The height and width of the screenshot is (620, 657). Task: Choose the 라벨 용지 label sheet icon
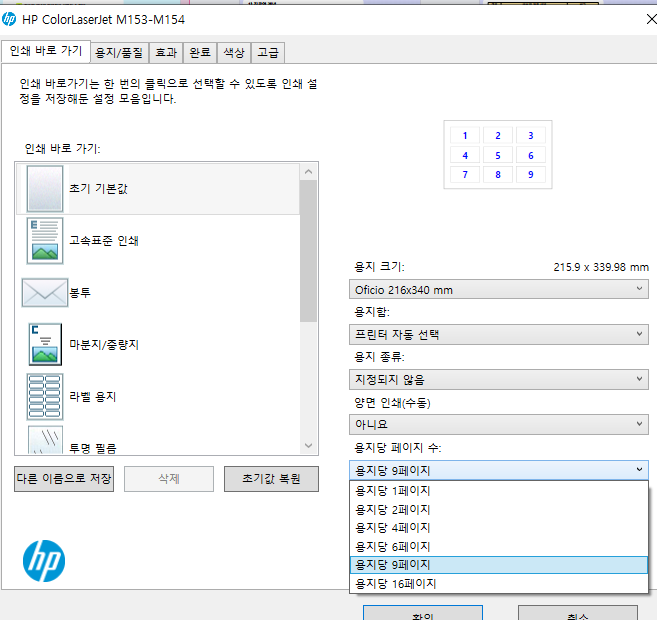point(45,397)
